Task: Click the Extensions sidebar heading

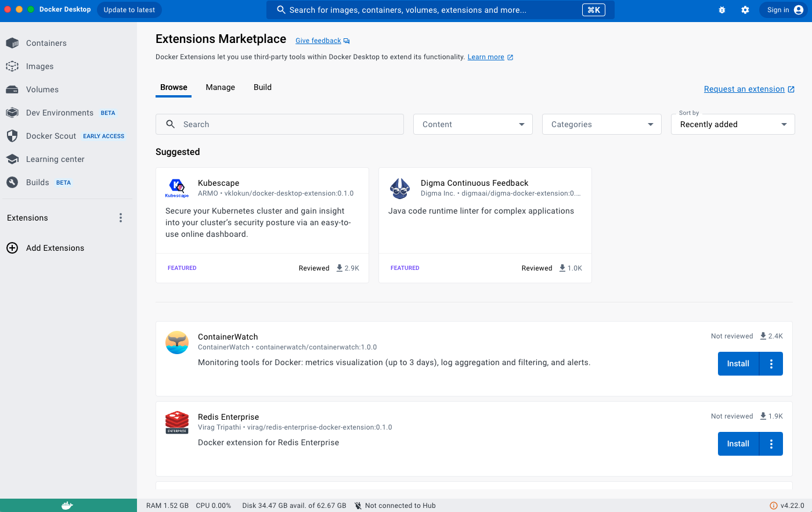Action: (x=27, y=218)
